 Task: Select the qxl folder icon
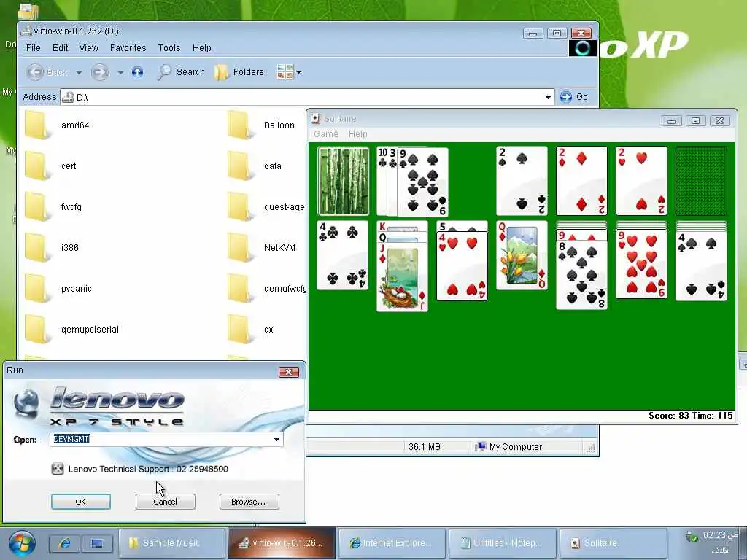(239, 329)
